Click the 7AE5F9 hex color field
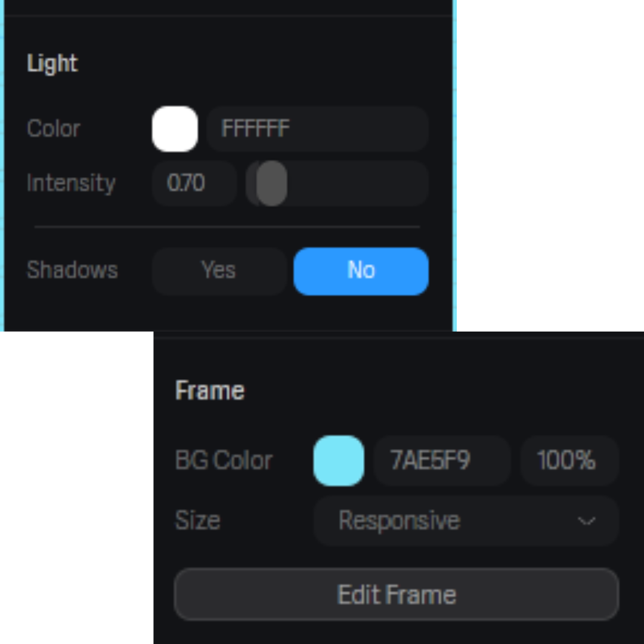This screenshot has width=644, height=644. 442,460
